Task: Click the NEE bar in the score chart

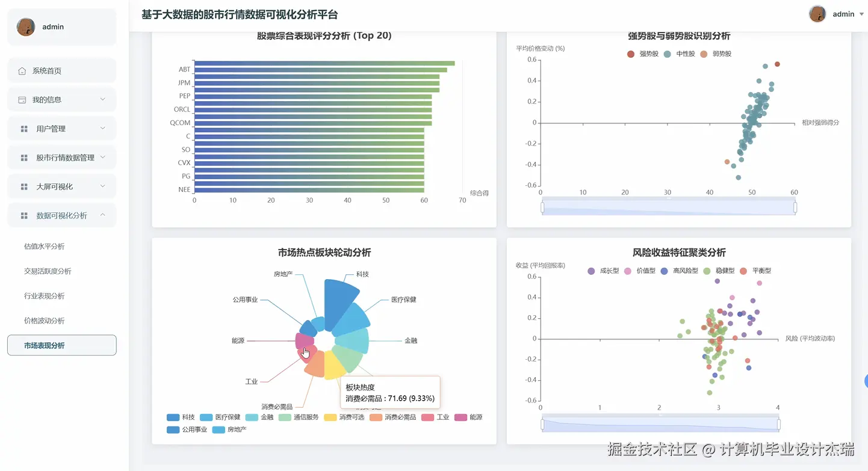Action: pos(309,189)
